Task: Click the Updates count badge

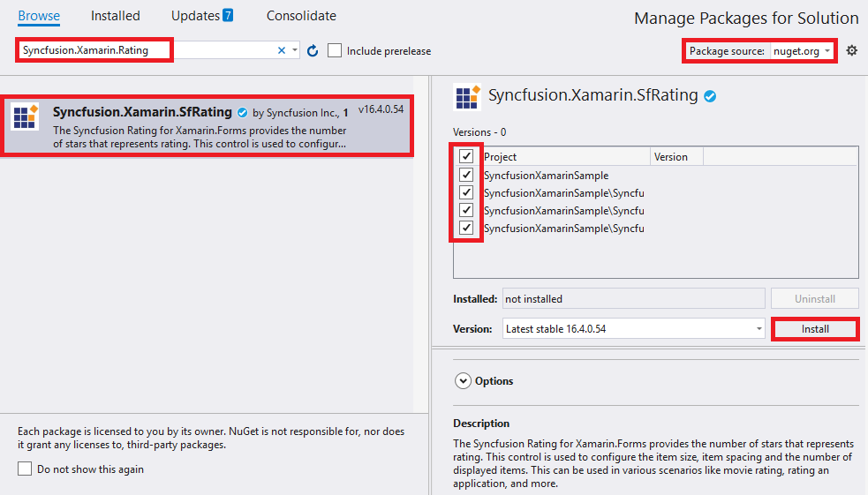Action: 228,16
